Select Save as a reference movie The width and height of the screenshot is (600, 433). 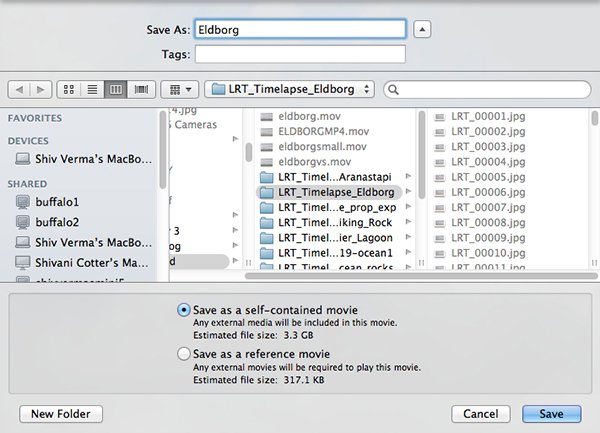(x=183, y=353)
